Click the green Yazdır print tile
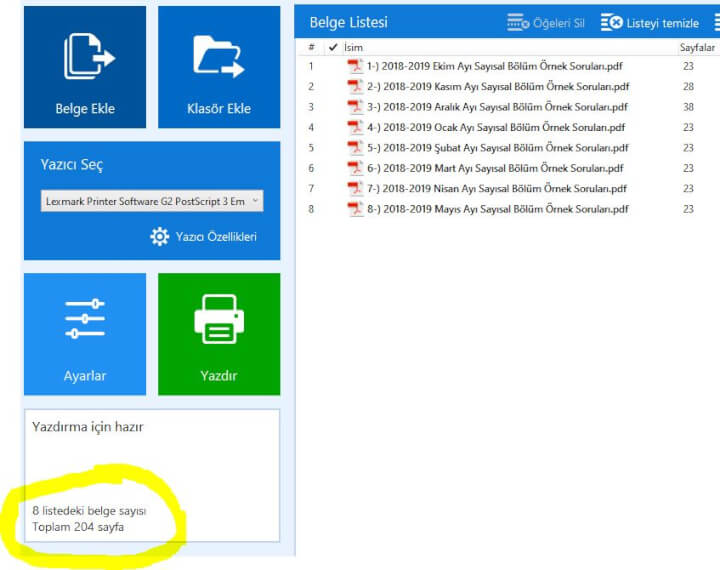The image size is (720, 570). click(x=219, y=334)
